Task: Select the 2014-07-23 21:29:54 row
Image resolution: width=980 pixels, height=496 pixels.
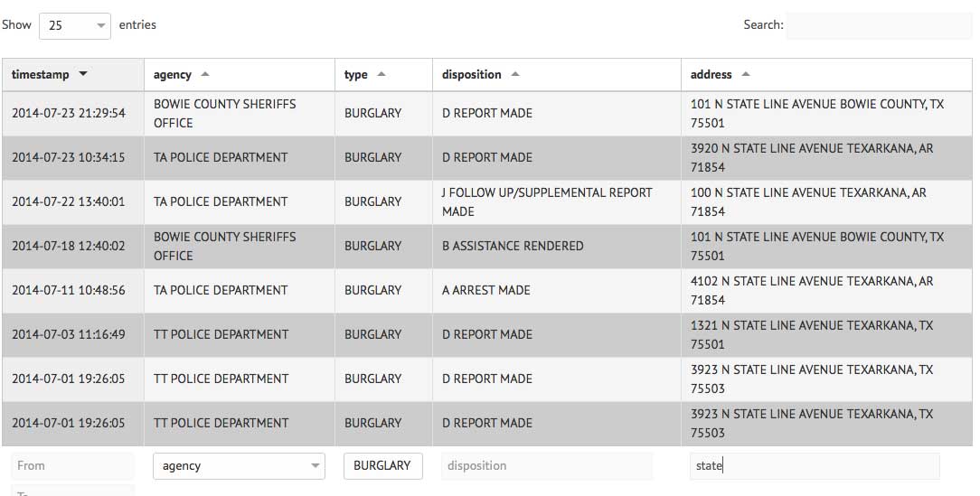Action: pos(69,114)
